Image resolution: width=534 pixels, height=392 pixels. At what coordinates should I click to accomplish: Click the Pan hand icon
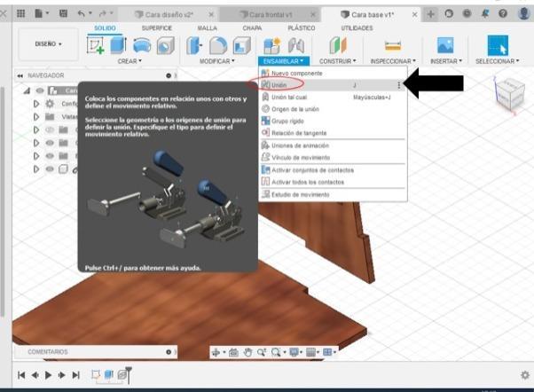248,352
